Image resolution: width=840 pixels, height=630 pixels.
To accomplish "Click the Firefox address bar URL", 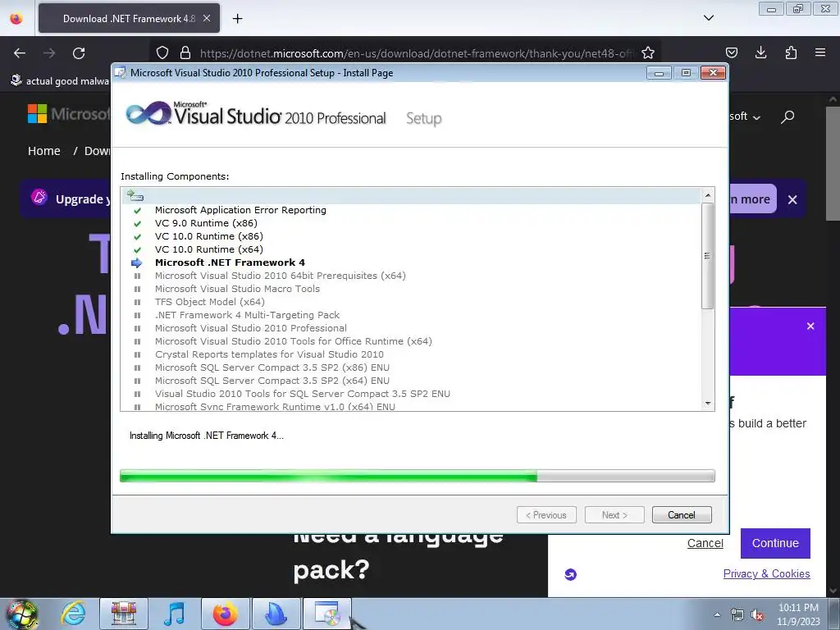I will pos(415,53).
